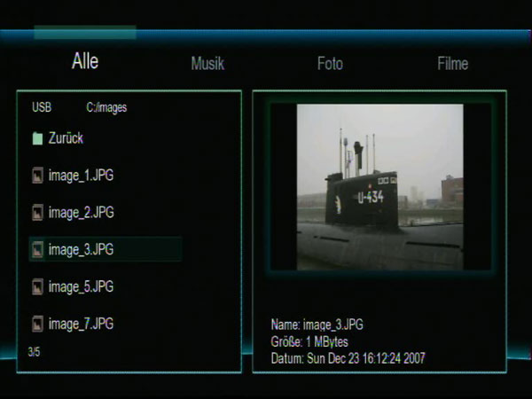Click the U-434 submarine preview image
Screen dimensions: 532x399
(380, 187)
